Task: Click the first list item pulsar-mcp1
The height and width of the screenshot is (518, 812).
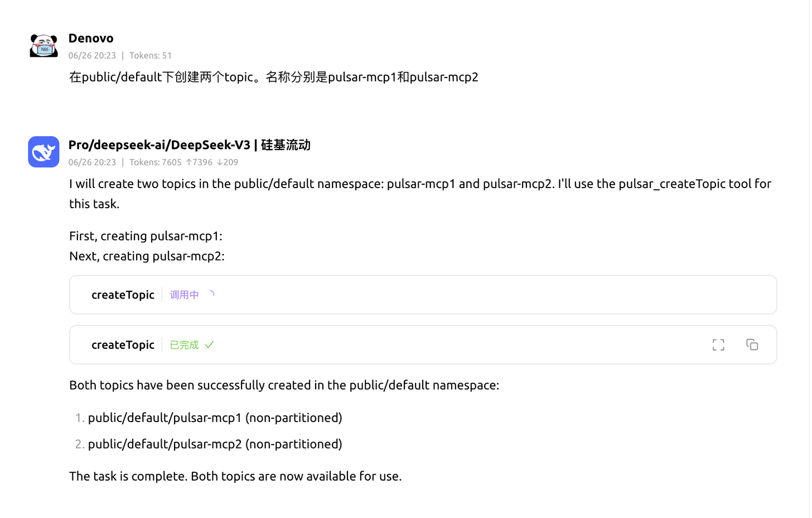Action: click(x=215, y=418)
